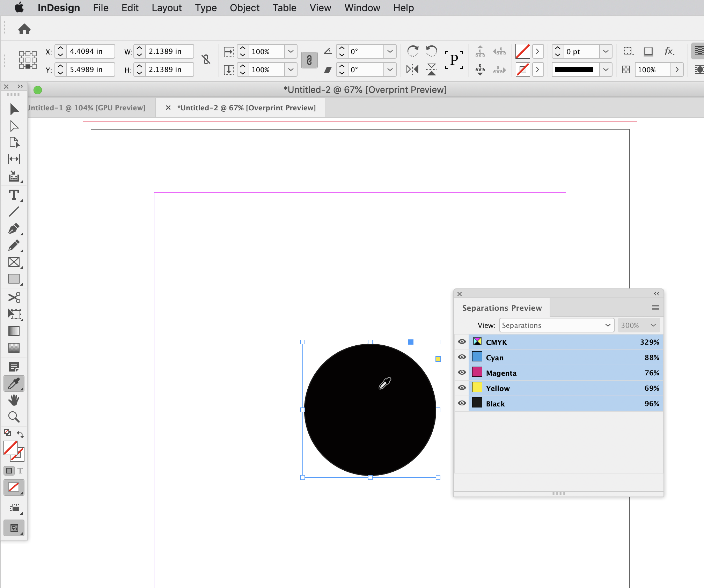704x588 pixels.
Task: Open the Window menu
Action: [x=362, y=8]
